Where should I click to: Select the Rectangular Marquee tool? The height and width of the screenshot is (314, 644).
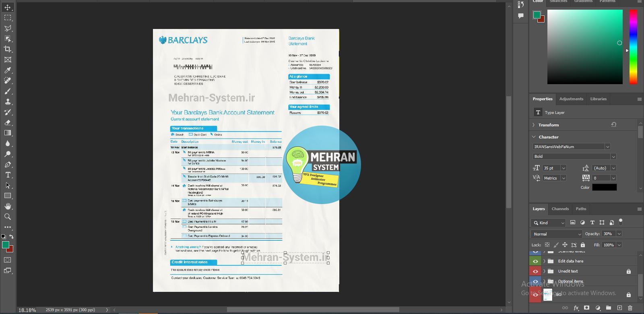click(x=8, y=18)
